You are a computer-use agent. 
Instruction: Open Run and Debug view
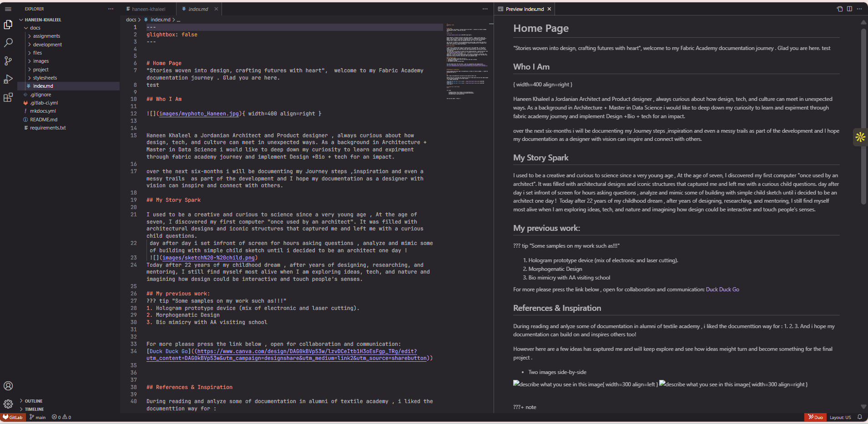[x=8, y=79]
